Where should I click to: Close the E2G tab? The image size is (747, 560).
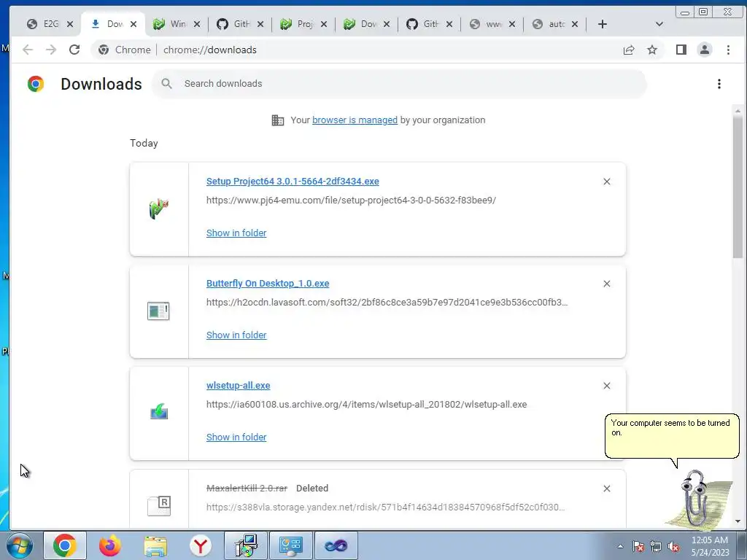click(x=70, y=24)
